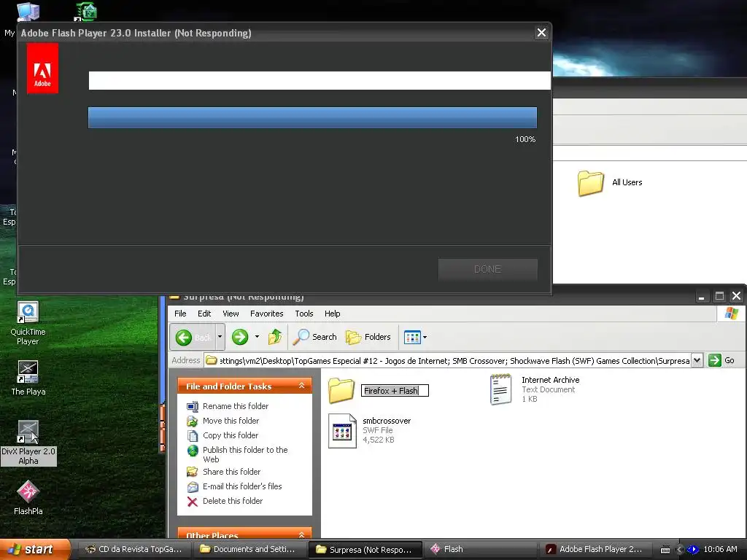Switch to Documents and Setti... taskbar item
This screenshot has width=747, height=560.
[249, 549]
